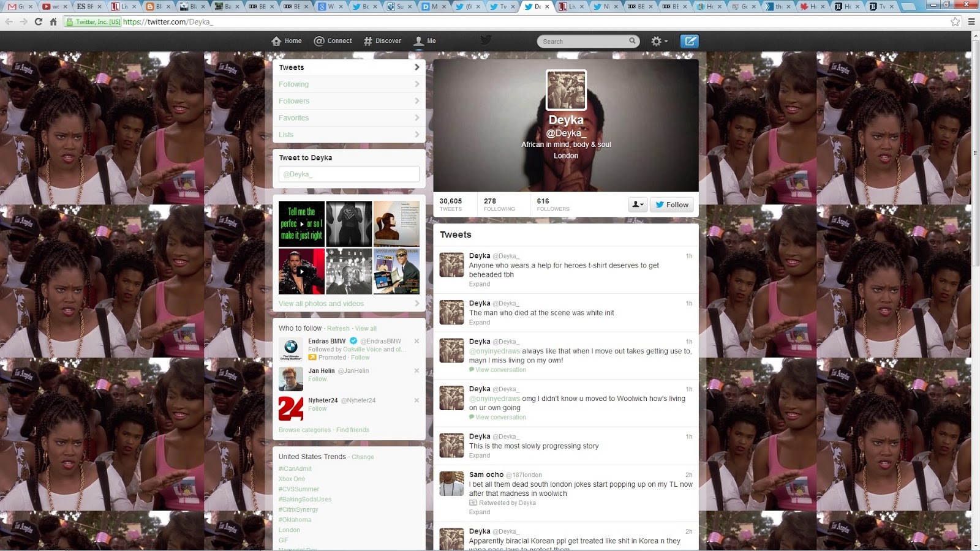Click the search magnifier icon
This screenshot has width=980, height=551.
coord(632,41)
